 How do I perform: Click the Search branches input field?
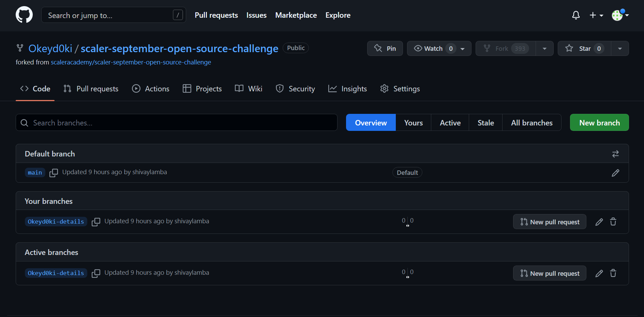(x=176, y=122)
